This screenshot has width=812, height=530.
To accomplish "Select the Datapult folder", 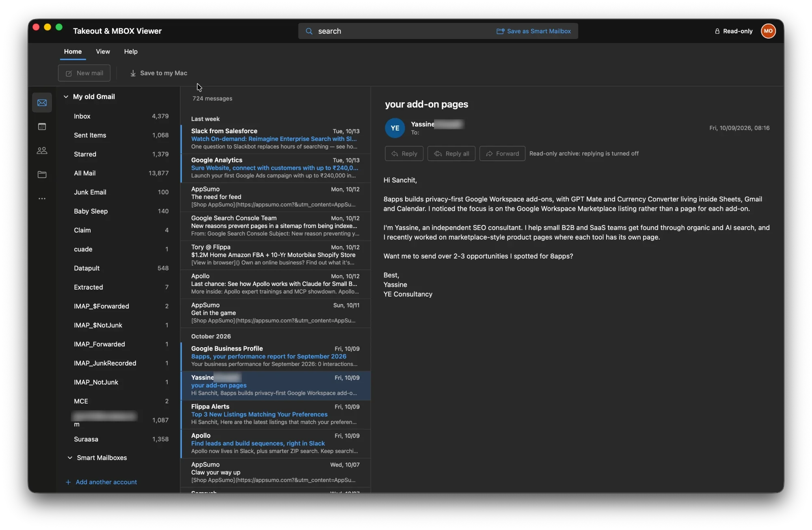I will point(121,268).
